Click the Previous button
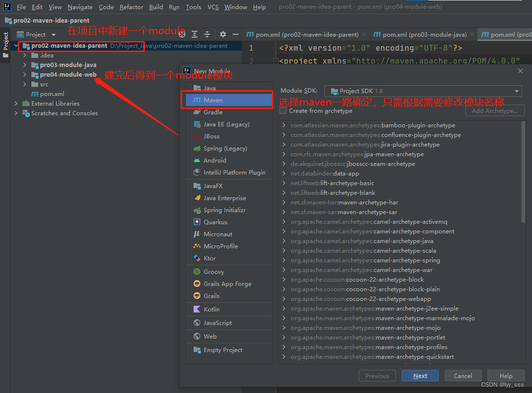This screenshot has width=532, height=393. point(377,376)
